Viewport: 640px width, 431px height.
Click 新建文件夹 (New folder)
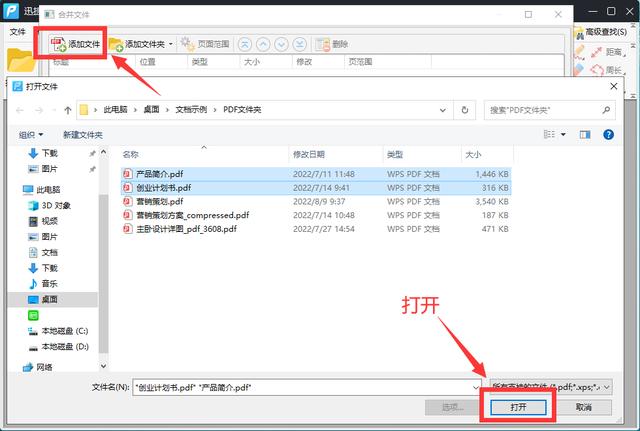83,135
